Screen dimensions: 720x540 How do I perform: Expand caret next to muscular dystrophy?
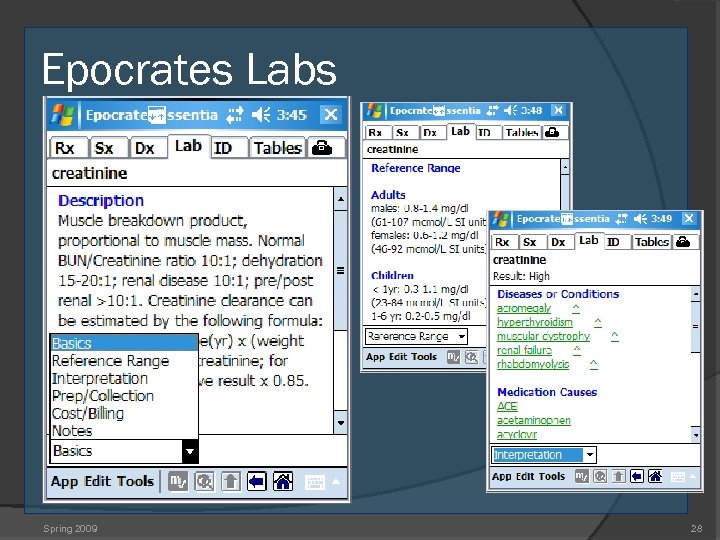point(615,337)
